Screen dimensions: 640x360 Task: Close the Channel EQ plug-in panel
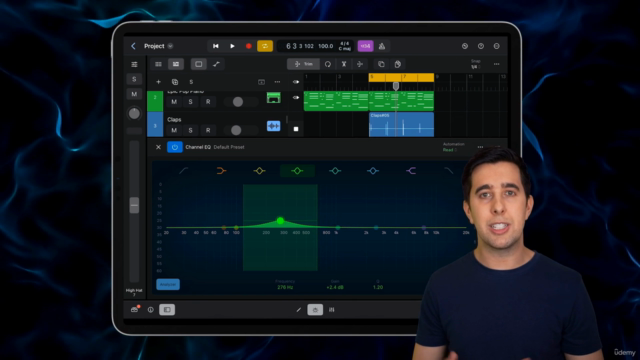(158, 147)
